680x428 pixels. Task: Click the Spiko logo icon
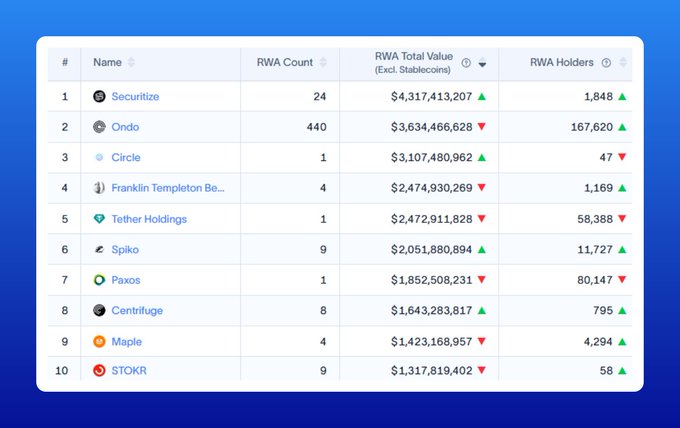[x=99, y=249]
